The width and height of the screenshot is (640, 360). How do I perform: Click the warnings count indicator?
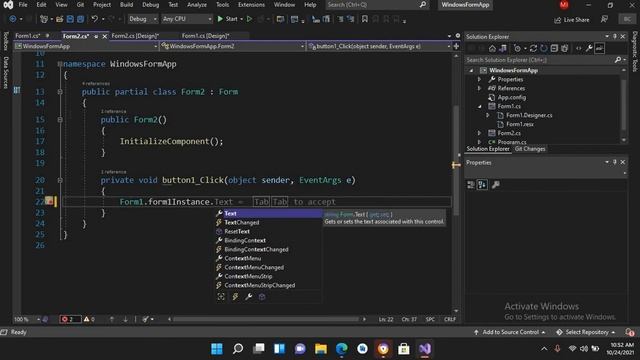(89, 319)
